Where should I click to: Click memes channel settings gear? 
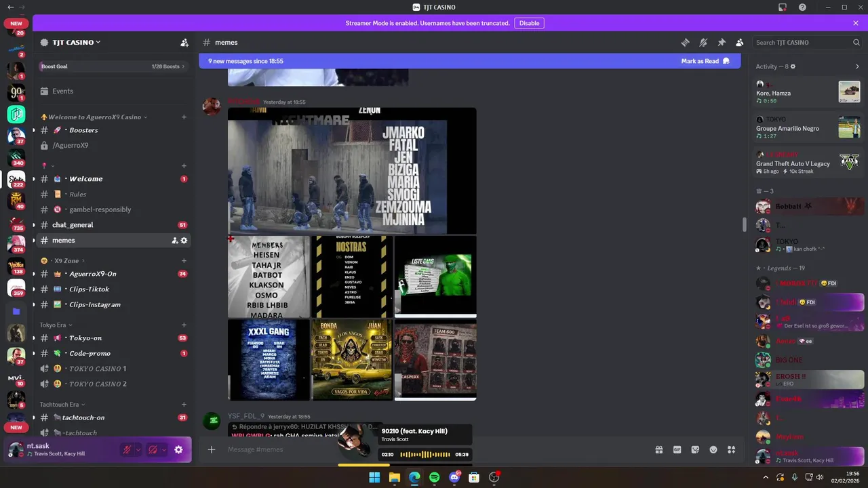coord(184,241)
